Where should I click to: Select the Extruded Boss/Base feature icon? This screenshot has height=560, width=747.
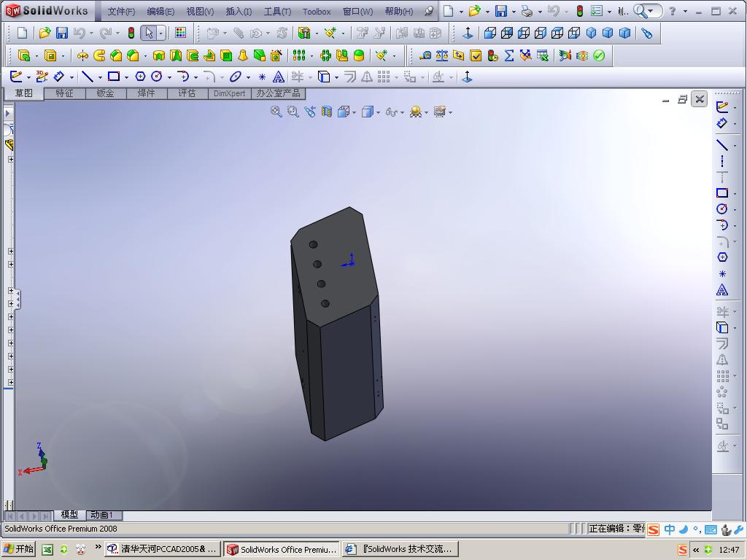24,55
